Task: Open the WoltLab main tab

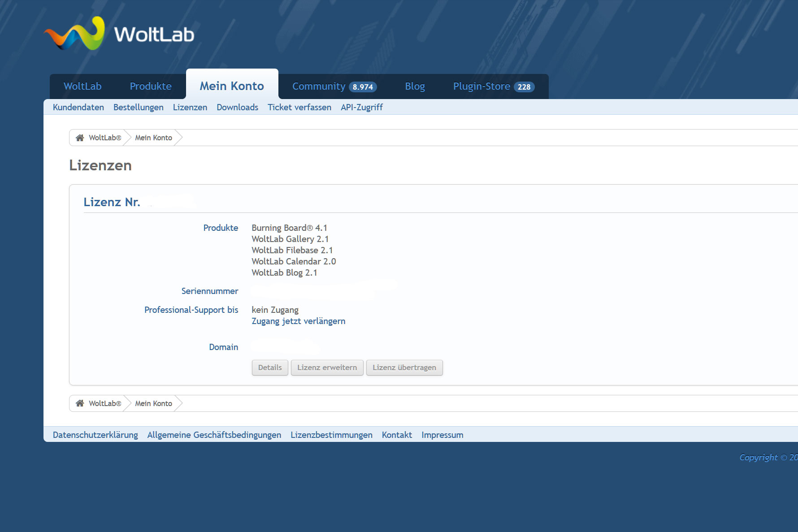Action: pyautogui.click(x=82, y=86)
